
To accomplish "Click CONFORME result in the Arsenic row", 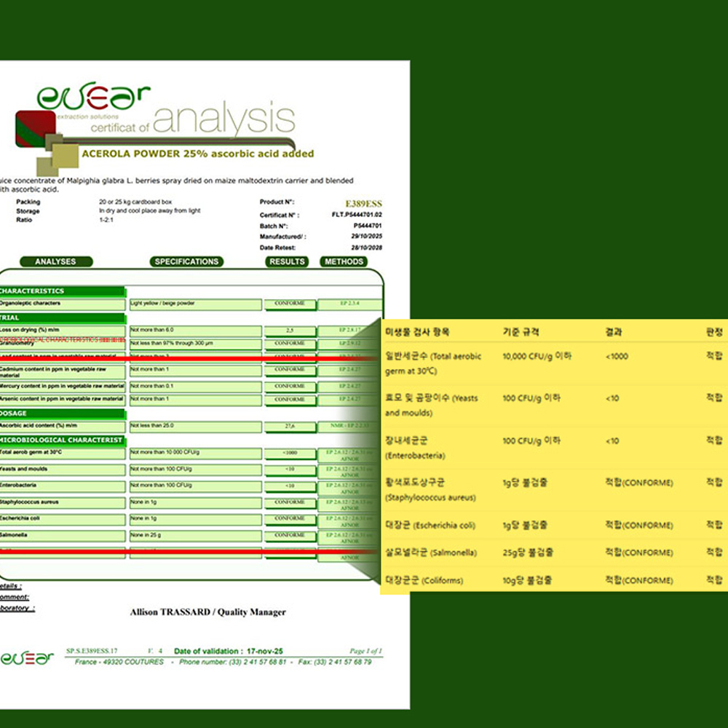I will [290, 400].
